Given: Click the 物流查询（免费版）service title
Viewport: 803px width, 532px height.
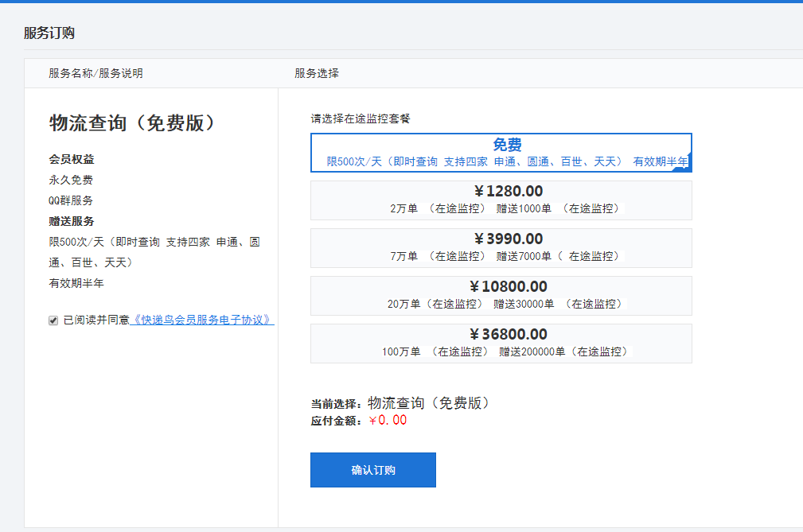Looking at the screenshot, I should point(133,123).
